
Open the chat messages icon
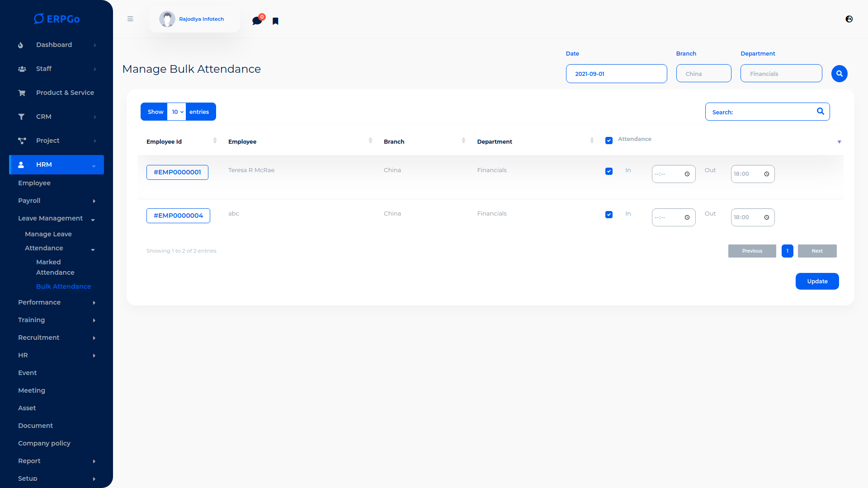point(257,21)
